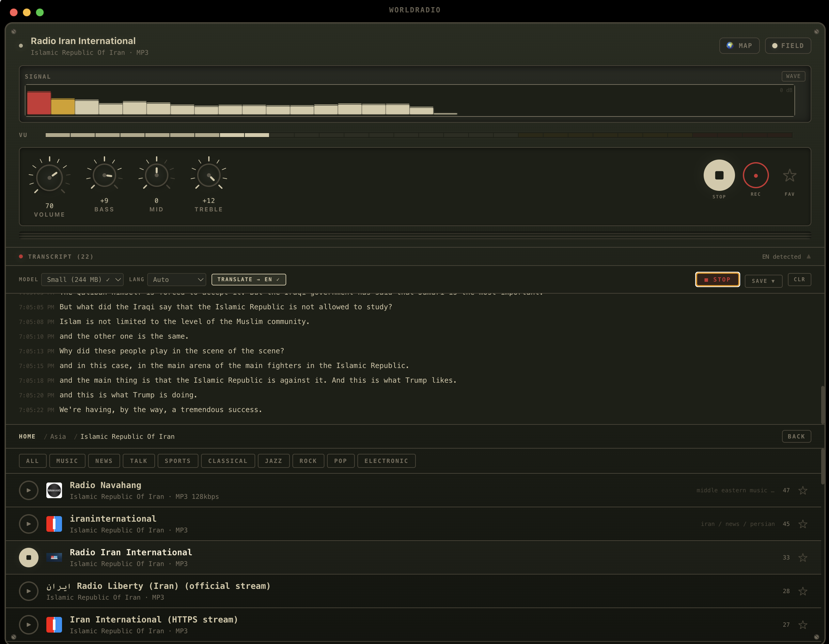Toggle WAVE display on the signal panel
The image size is (829, 644).
[793, 76]
